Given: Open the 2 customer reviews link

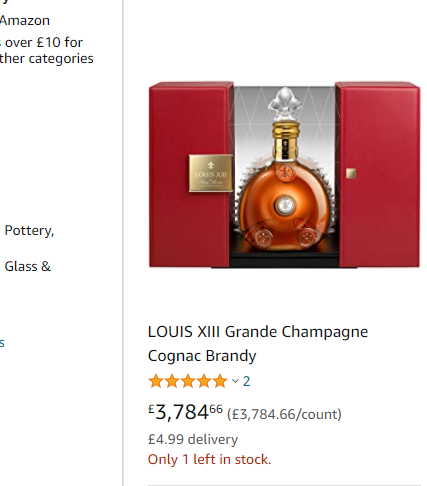Looking at the screenshot, I should pos(246,381).
